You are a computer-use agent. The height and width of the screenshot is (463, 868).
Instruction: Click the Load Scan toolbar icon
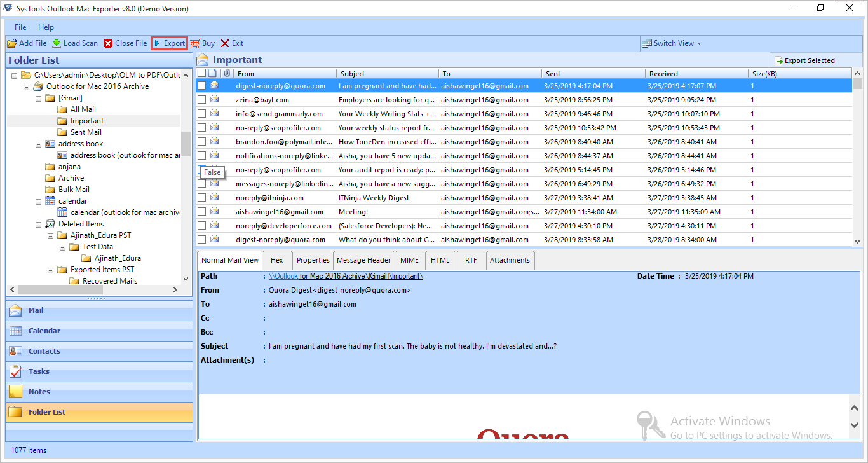[x=57, y=43]
